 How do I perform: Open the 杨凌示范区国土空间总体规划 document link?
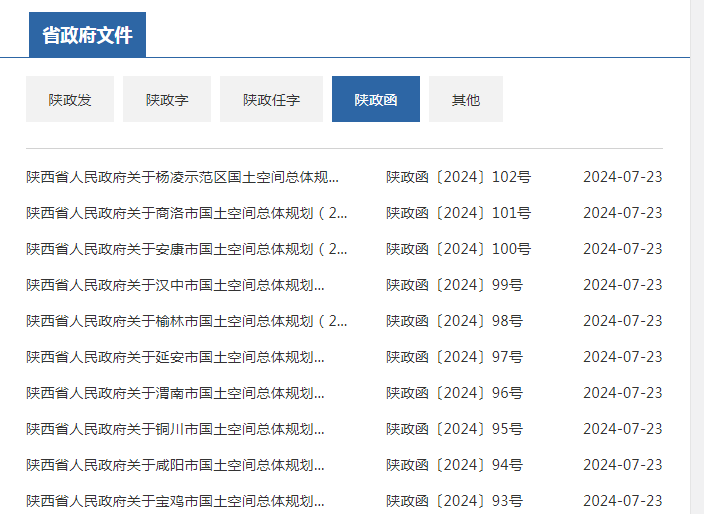pyautogui.click(x=182, y=177)
